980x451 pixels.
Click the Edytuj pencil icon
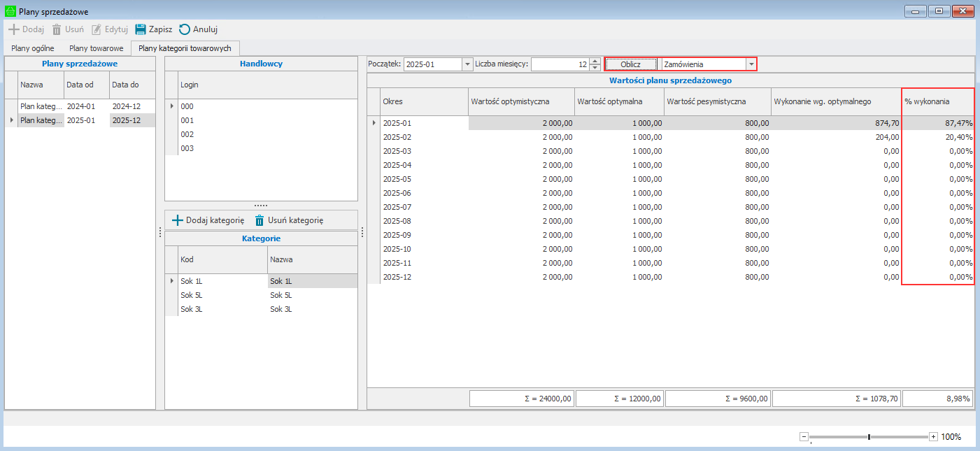point(97,29)
